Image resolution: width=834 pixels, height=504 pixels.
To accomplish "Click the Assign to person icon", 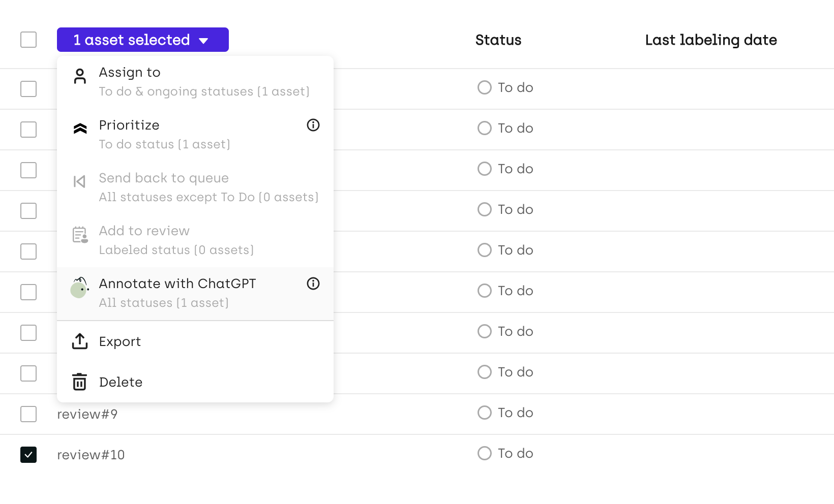I will 80,76.
